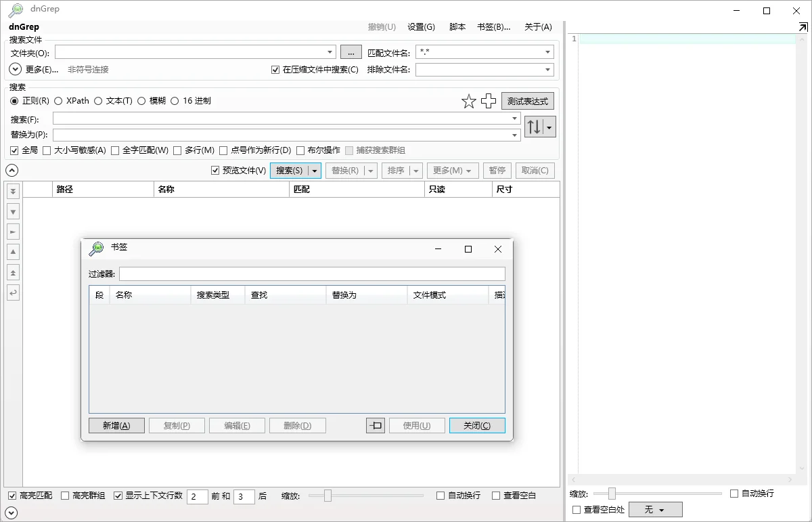Click the 过滤器 input field
Screen dimensions: 812x522
[x=312, y=274]
